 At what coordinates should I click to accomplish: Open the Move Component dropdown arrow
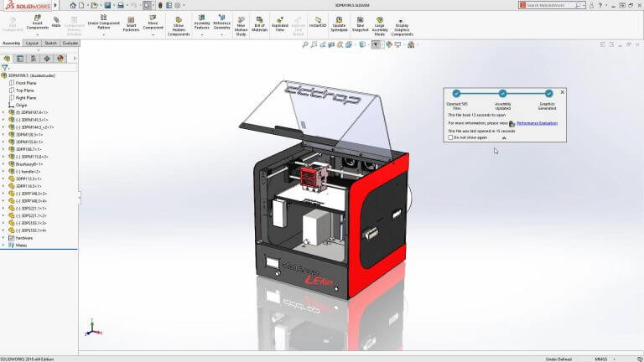pyautogui.click(x=153, y=34)
